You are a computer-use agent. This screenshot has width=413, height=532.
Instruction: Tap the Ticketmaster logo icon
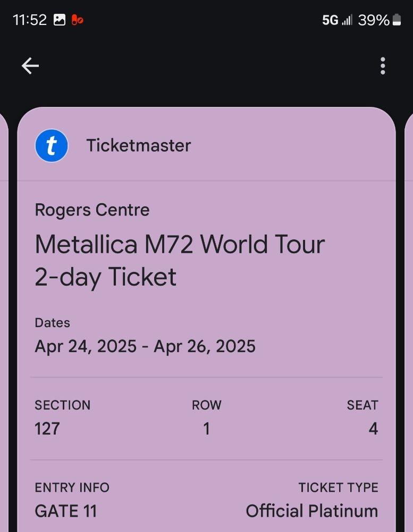pyautogui.click(x=52, y=146)
